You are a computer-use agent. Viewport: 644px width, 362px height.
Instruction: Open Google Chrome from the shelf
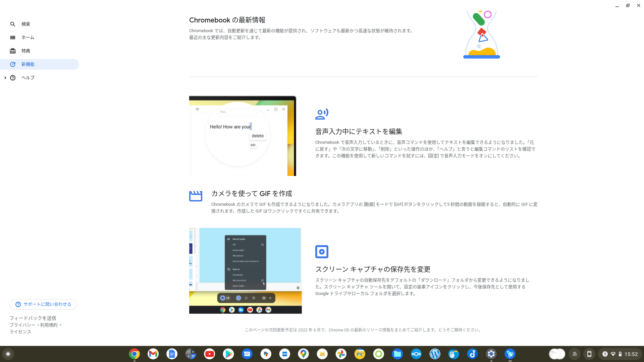[x=135, y=354]
